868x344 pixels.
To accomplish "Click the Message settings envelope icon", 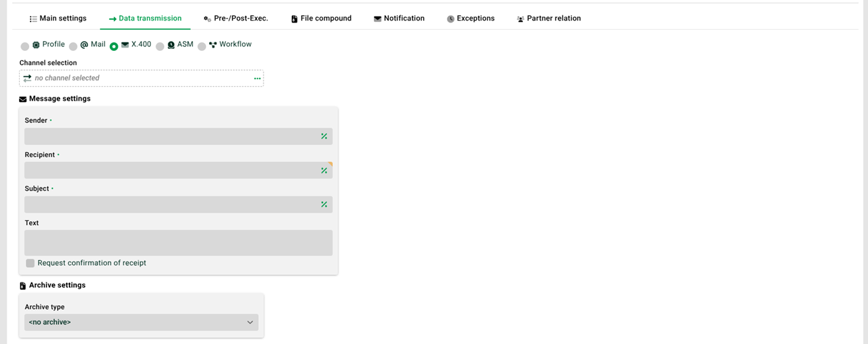I will tap(23, 99).
